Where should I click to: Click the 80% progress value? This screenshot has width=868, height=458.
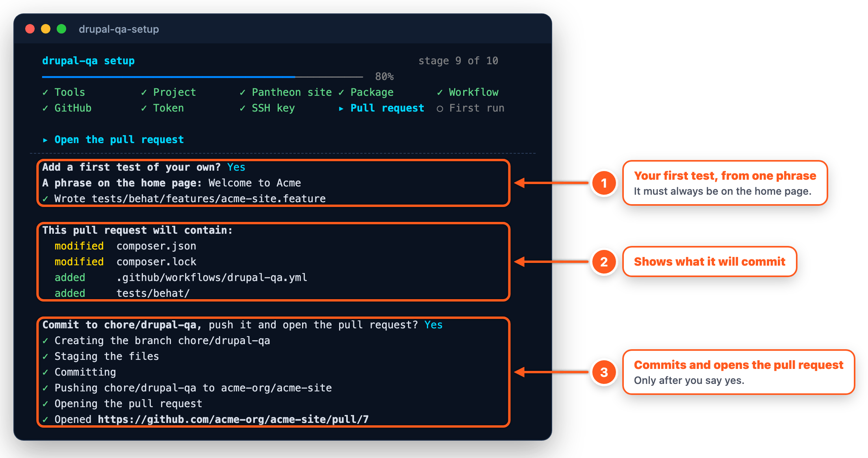pos(384,76)
